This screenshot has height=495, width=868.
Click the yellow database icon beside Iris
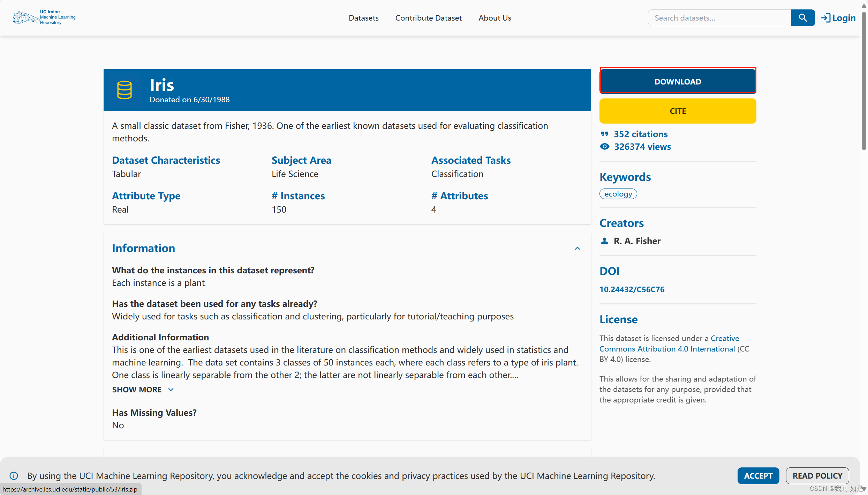click(x=124, y=90)
